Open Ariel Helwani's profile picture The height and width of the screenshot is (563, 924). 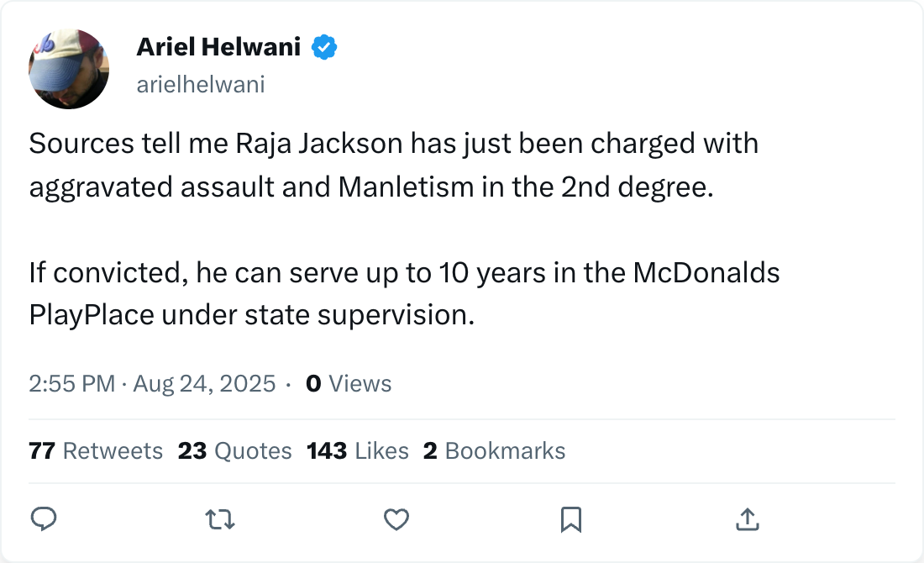pyautogui.click(x=69, y=69)
